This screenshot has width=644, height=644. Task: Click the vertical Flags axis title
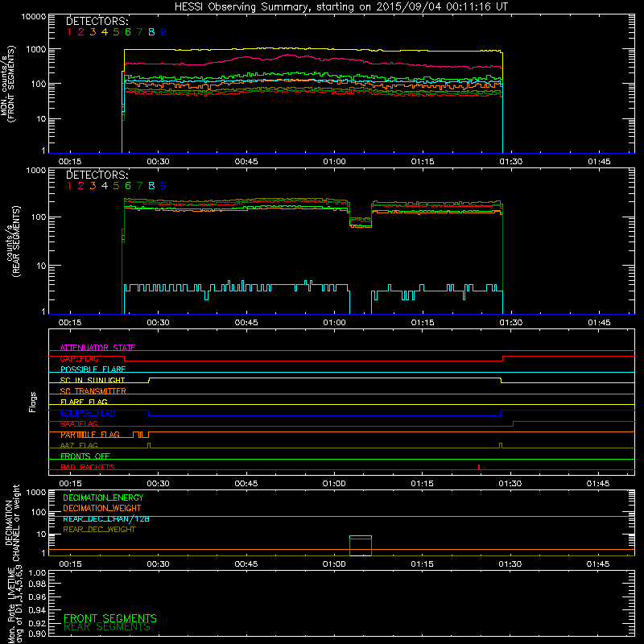[33, 402]
